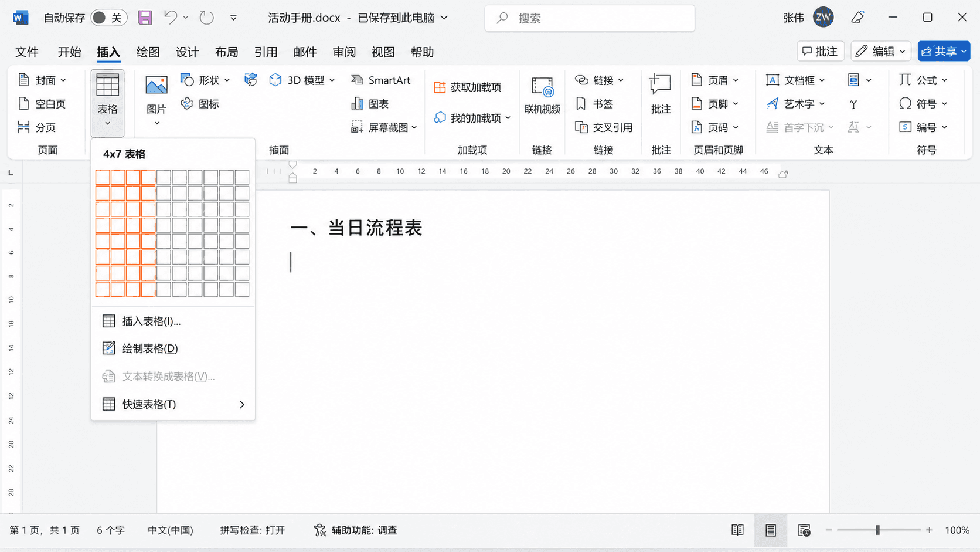
Task: Switch to Read Mode view icon
Action: 737,530
